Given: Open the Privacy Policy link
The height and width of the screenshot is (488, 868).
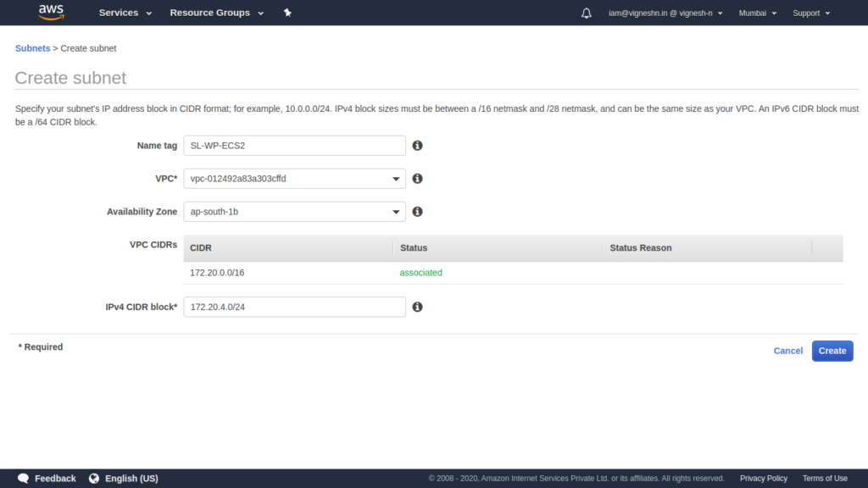Looking at the screenshot, I should click(764, 479).
